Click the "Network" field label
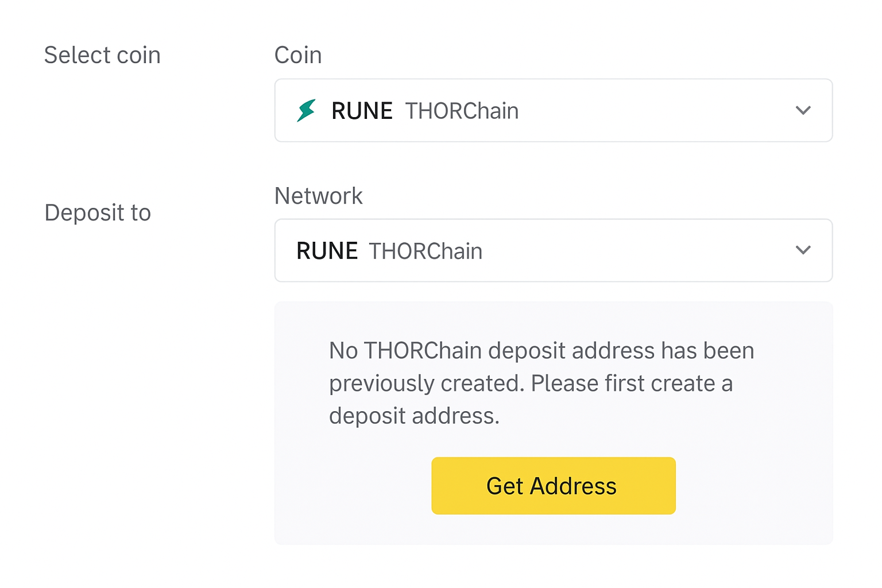Screen dimensions: 882x588 319,196
